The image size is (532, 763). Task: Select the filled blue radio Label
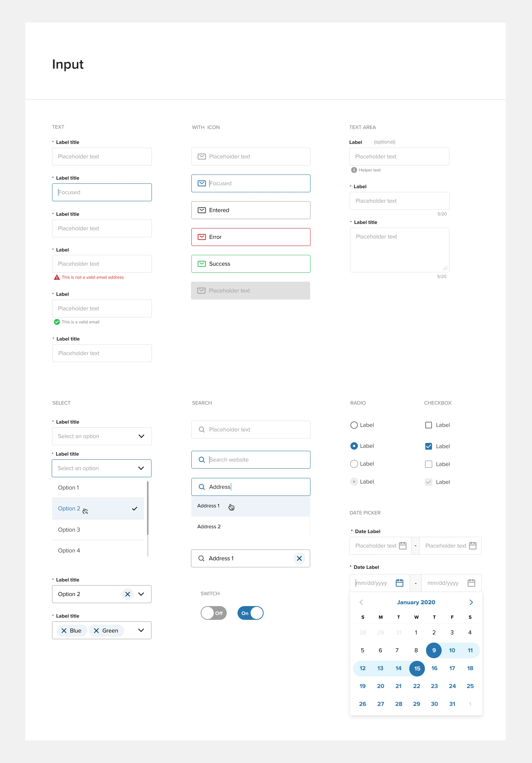point(354,446)
